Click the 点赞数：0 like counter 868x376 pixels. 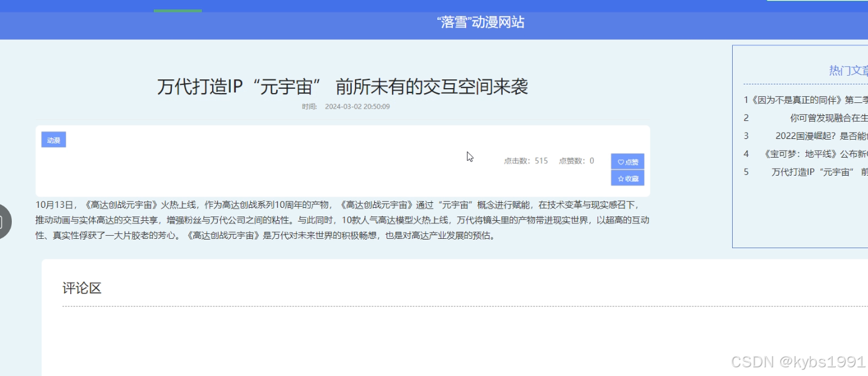pos(576,161)
